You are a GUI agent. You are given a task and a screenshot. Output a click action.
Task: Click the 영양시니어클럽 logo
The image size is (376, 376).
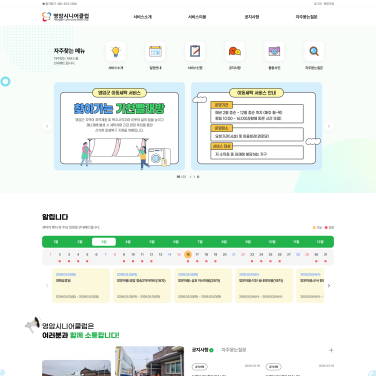point(66,17)
